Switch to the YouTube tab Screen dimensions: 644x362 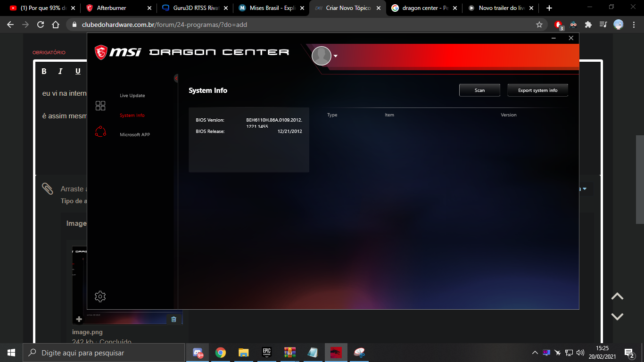(42, 8)
